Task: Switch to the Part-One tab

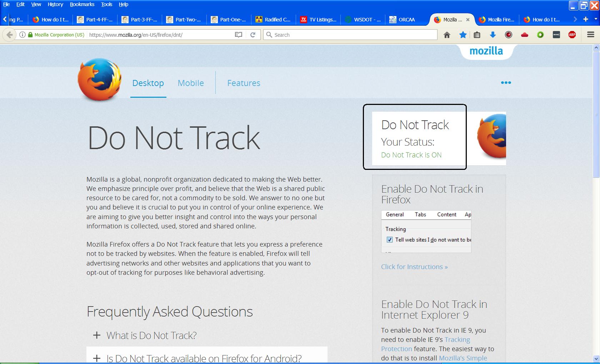Action: click(x=229, y=20)
